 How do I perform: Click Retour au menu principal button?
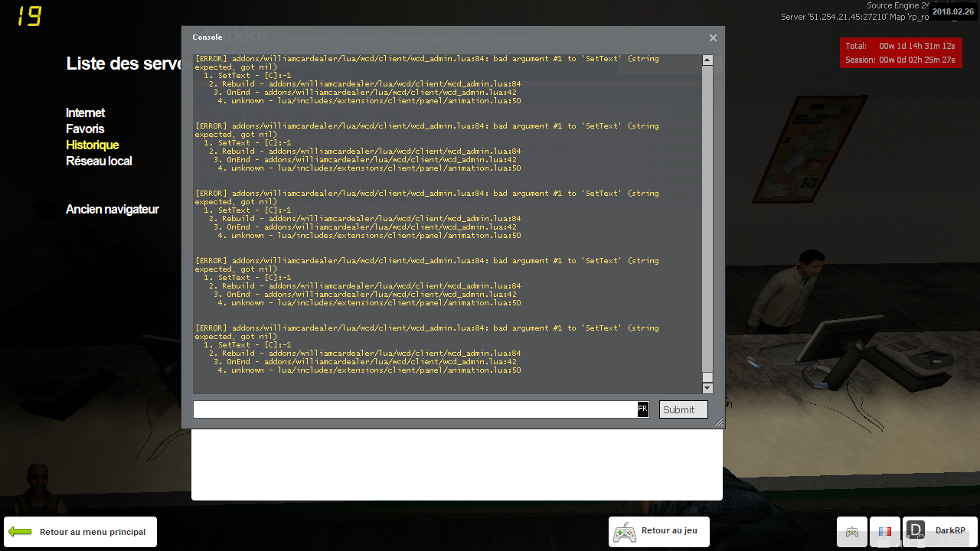(x=80, y=532)
